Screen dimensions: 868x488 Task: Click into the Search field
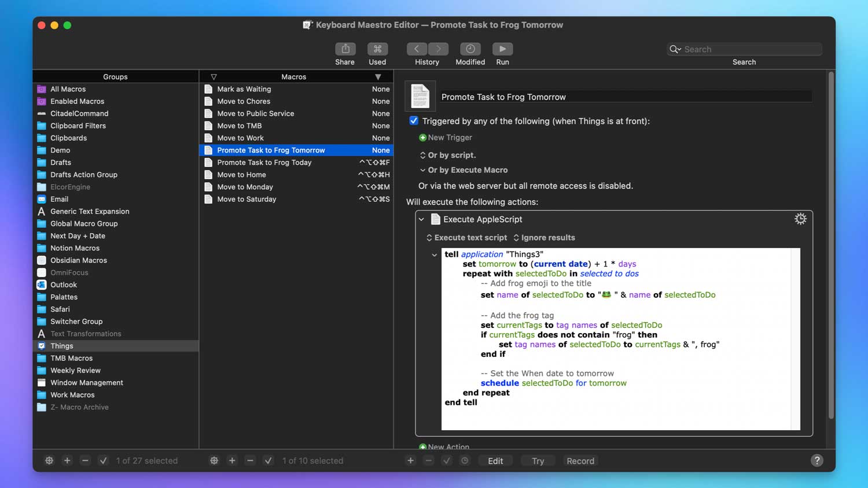[744, 49]
